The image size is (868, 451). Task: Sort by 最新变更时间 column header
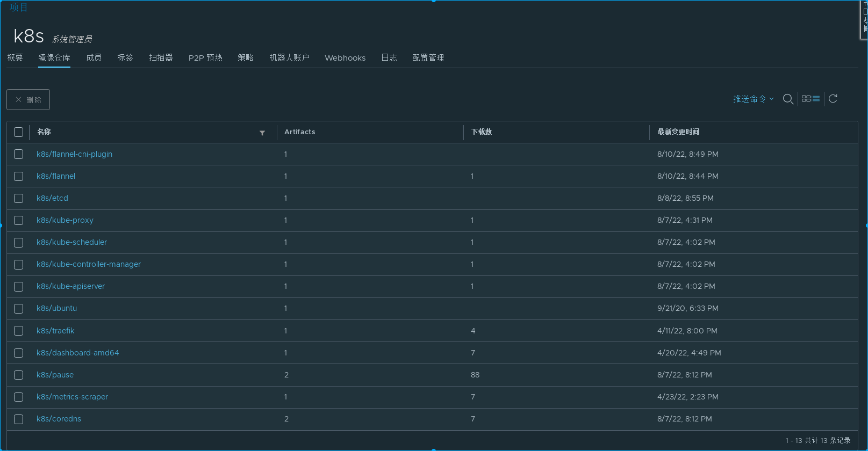(678, 132)
